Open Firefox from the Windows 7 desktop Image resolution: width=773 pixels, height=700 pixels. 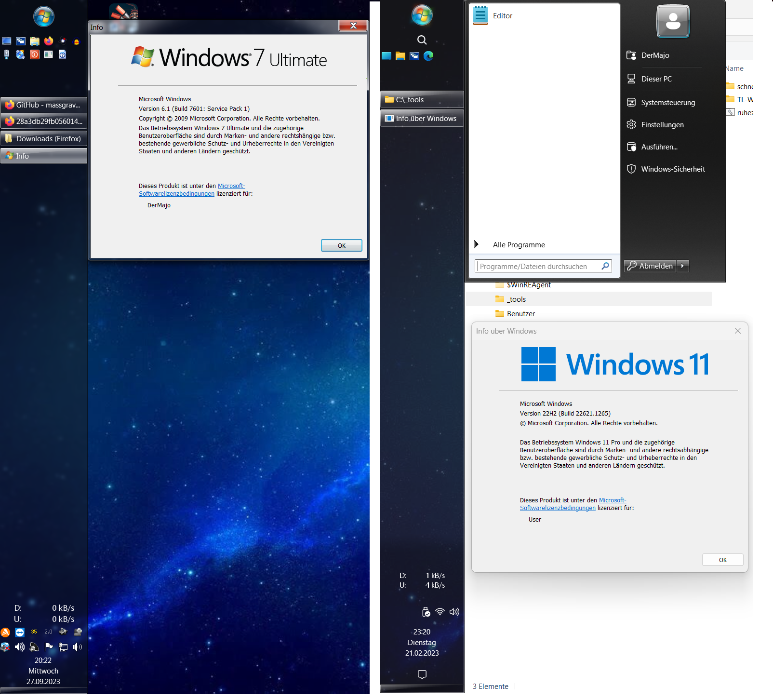pyautogui.click(x=48, y=41)
